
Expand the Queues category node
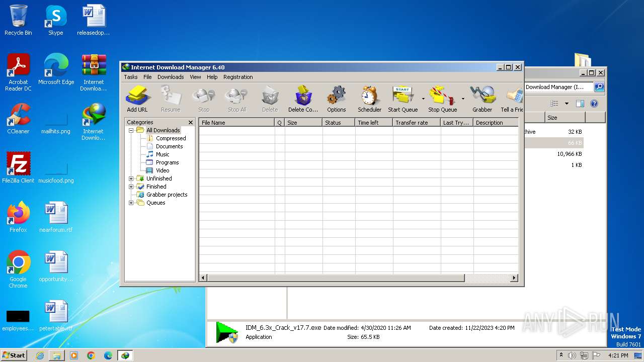[131, 203]
